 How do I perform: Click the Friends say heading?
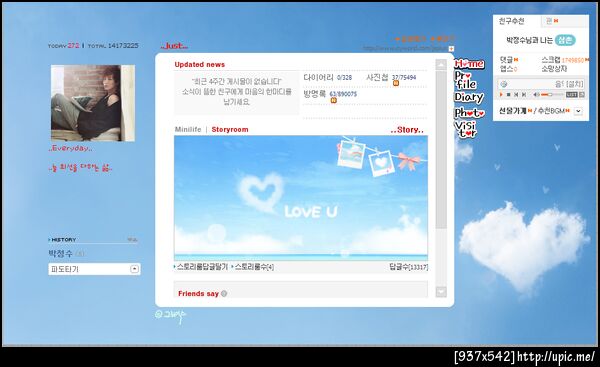pos(198,294)
